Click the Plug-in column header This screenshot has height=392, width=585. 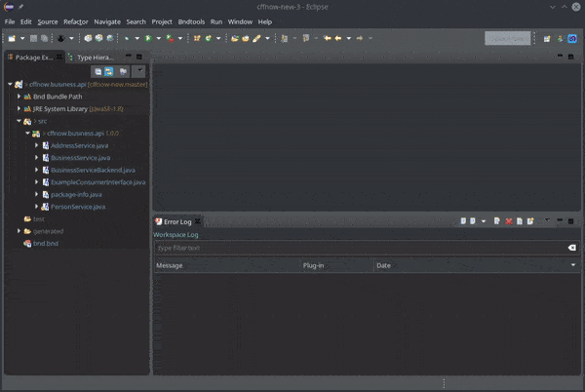(337, 265)
